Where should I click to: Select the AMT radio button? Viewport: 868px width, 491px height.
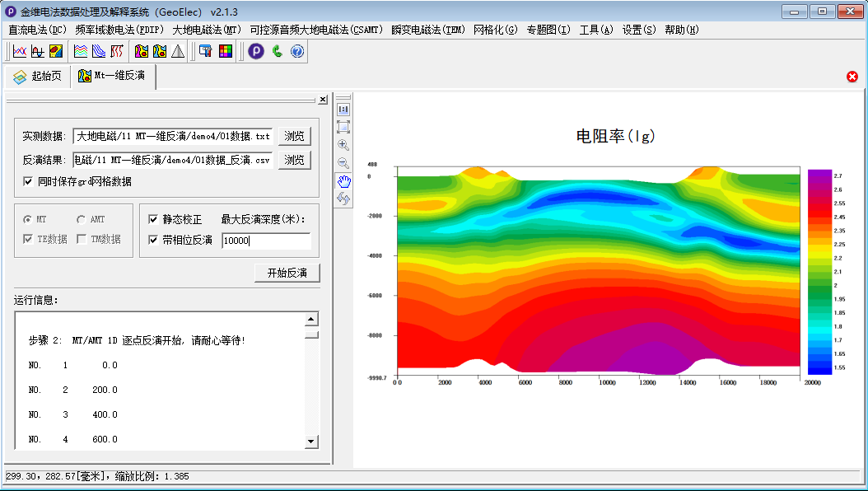pyautogui.click(x=81, y=219)
